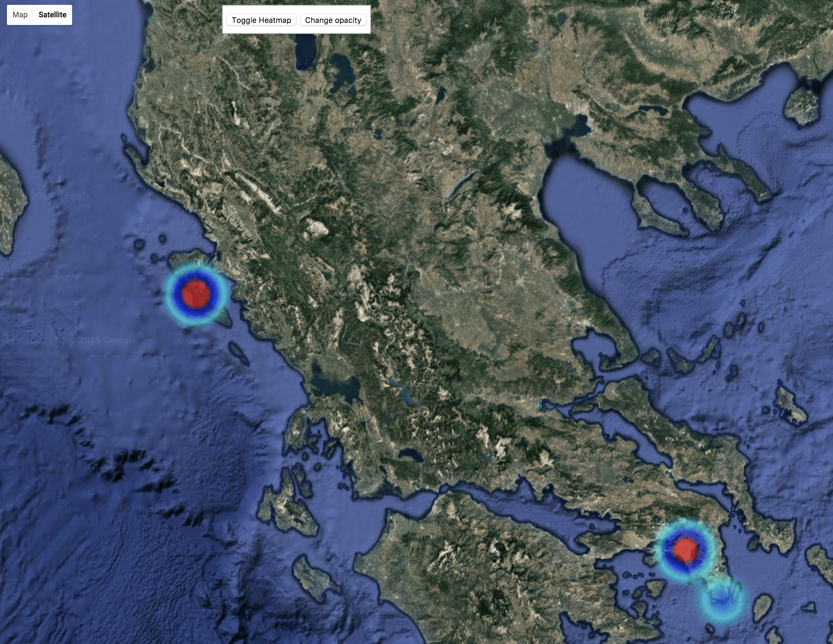Image resolution: width=833 pixels, height=644 pixels.
Task: Click the Change opacity button
Action: click(333, 20)
